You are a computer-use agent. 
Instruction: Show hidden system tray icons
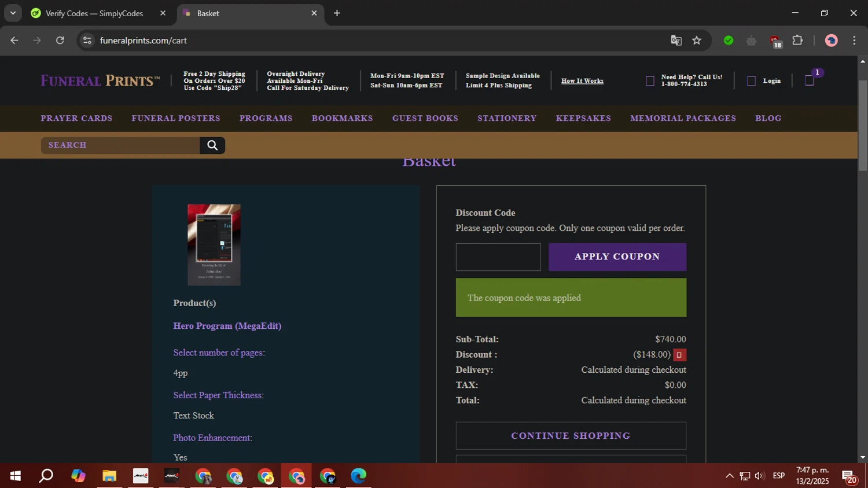[x=730, y=476]
